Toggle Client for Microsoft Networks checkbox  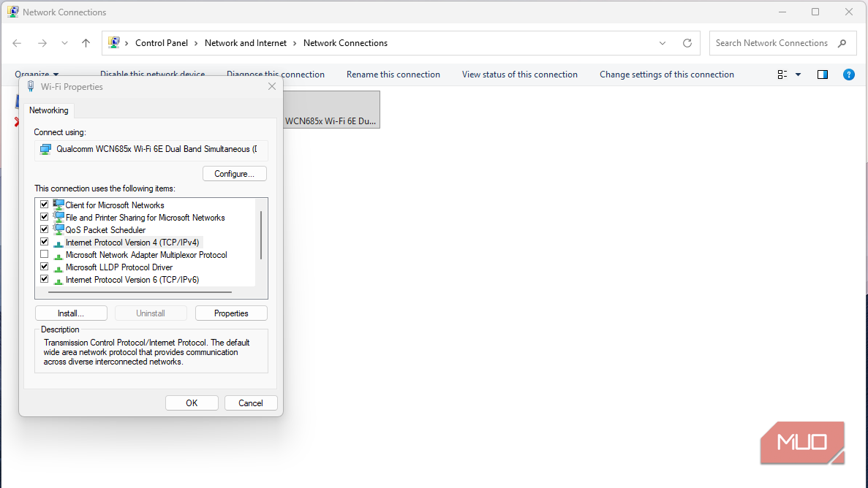(x=45, y=204)
